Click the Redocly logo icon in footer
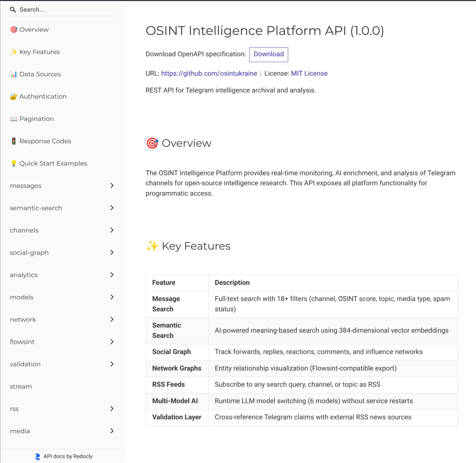Viewport: 476px width, 463px height. click(x=37, y=456)
